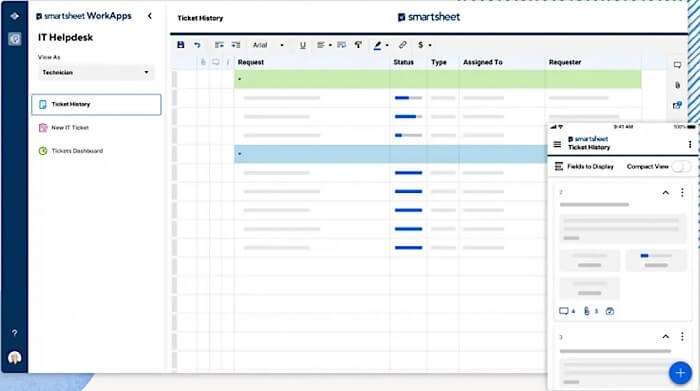Open the options menu for card 3
The image size is (700, 391).
[x=682, y=337]
